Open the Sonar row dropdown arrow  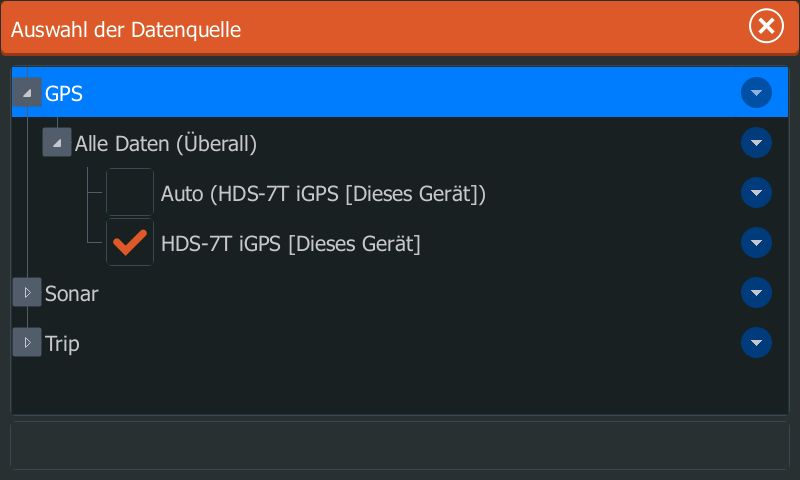click(756, 293)
